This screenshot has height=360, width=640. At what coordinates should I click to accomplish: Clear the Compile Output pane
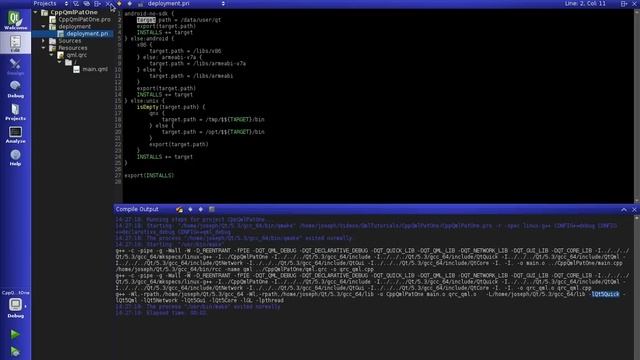pos(179,209)
